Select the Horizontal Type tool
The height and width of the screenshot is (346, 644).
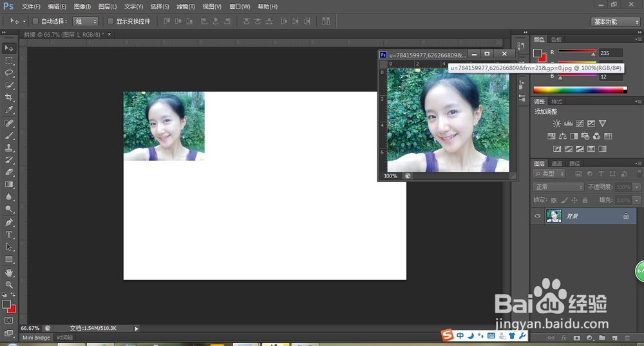pyautogui.click(x=8, y=235)
